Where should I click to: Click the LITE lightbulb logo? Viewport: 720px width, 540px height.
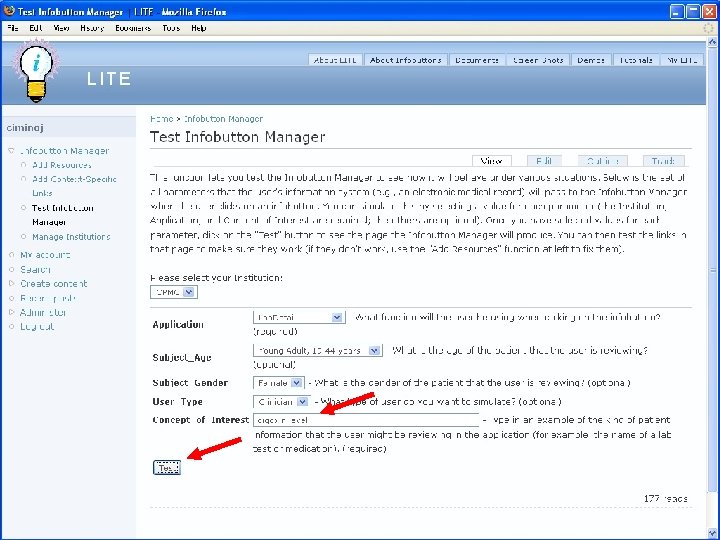pos(36,72)
